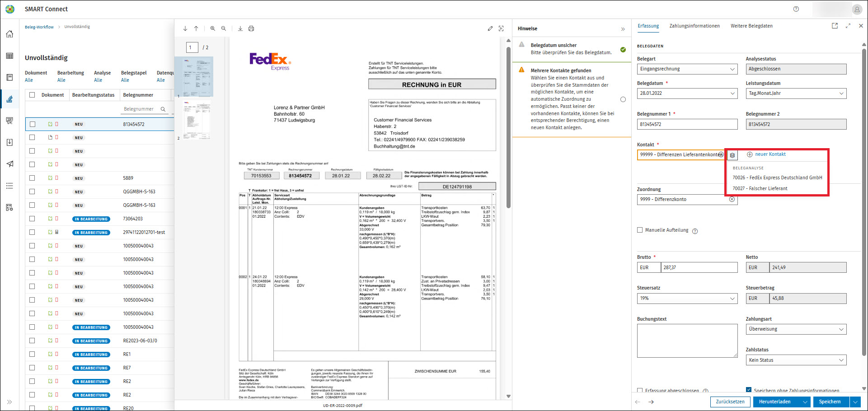Clear the Zuordnung field value
Screen dimensions: 868x411
(732, 199)
